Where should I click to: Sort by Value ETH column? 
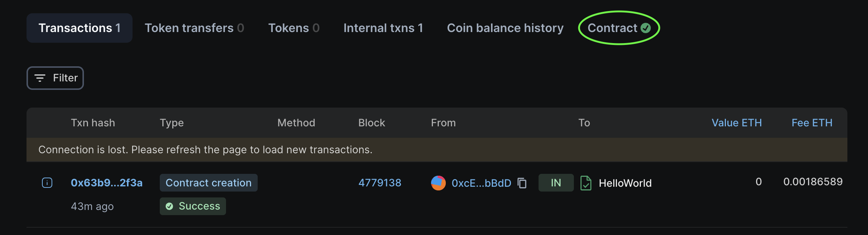tap(736, 123)
